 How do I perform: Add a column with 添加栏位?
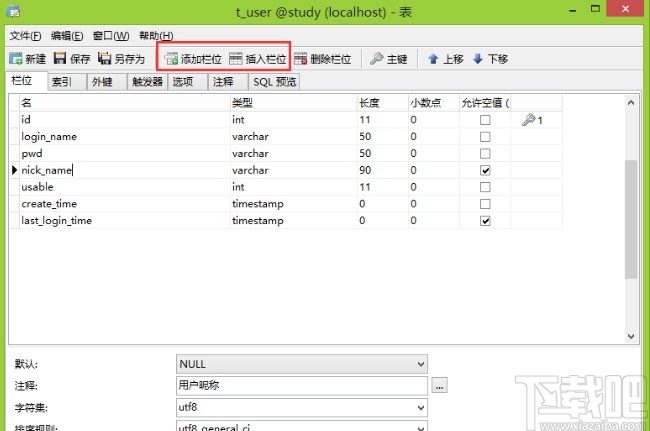(193, 59)
